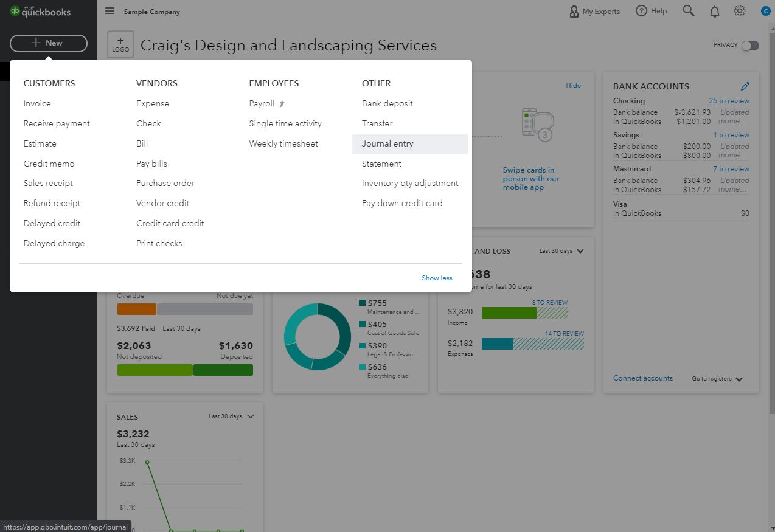Review 7 Mastercard transactions
This screenshot has height=532, width=775.
tap(731, 169)
